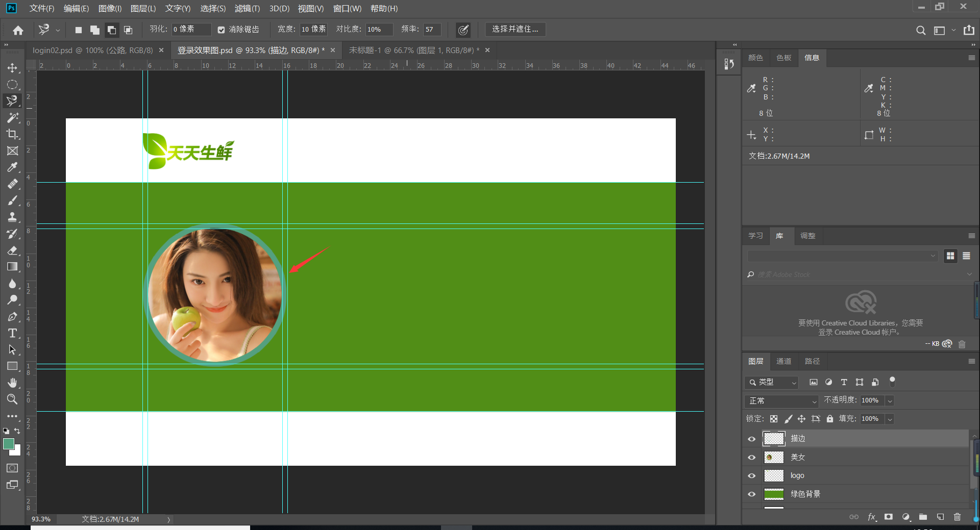Select the Frame tool
The width and height of the screenshot is (980, 530).
(x=12, y=150)
